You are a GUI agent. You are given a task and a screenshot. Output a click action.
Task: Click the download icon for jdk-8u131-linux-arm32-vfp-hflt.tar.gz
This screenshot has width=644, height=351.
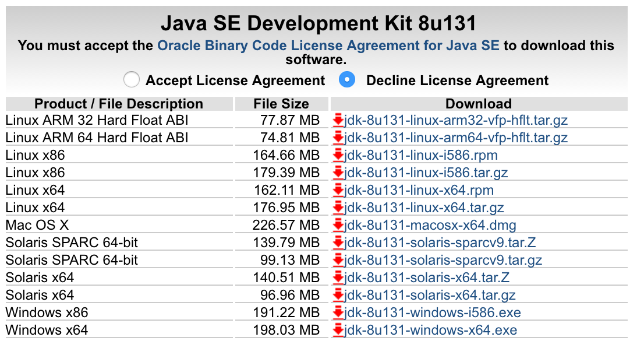pos(338,120)
